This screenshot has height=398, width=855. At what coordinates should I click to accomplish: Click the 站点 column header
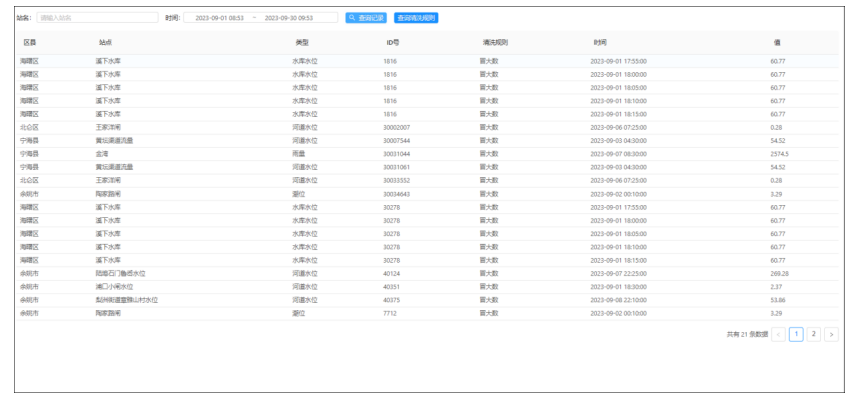click(x=105, y=43)
